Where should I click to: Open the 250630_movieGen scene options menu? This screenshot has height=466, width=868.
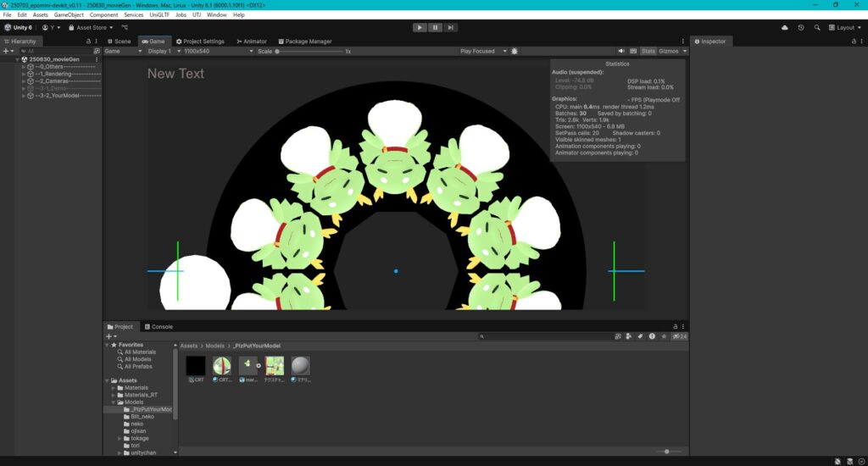tap(97, 59)
